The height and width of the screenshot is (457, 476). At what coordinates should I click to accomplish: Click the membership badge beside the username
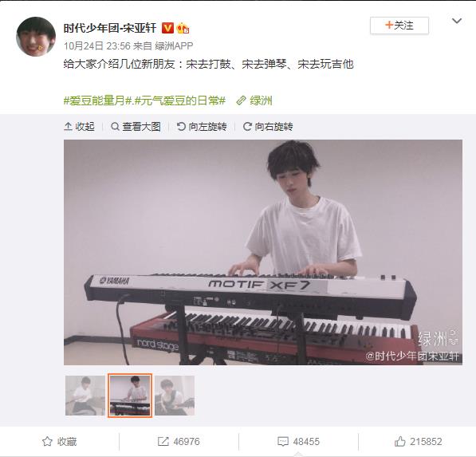pyautogui.click(x=183, y=28)
